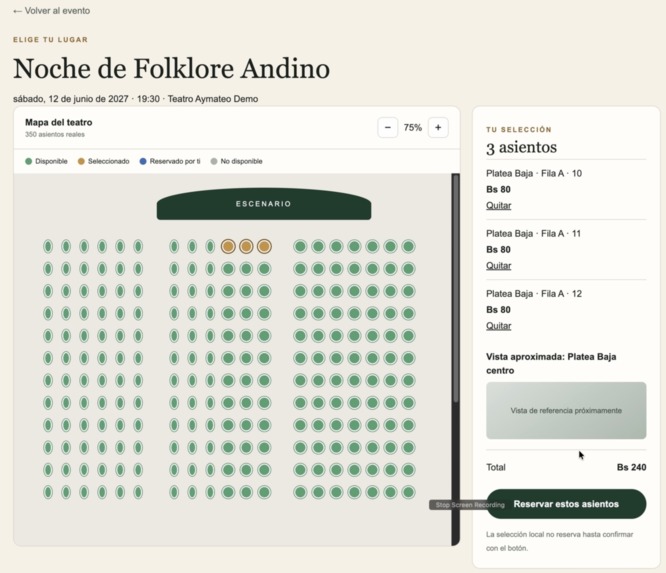Click the Mapa del teatro title
The image size is (666, 573).
(59, 122)
